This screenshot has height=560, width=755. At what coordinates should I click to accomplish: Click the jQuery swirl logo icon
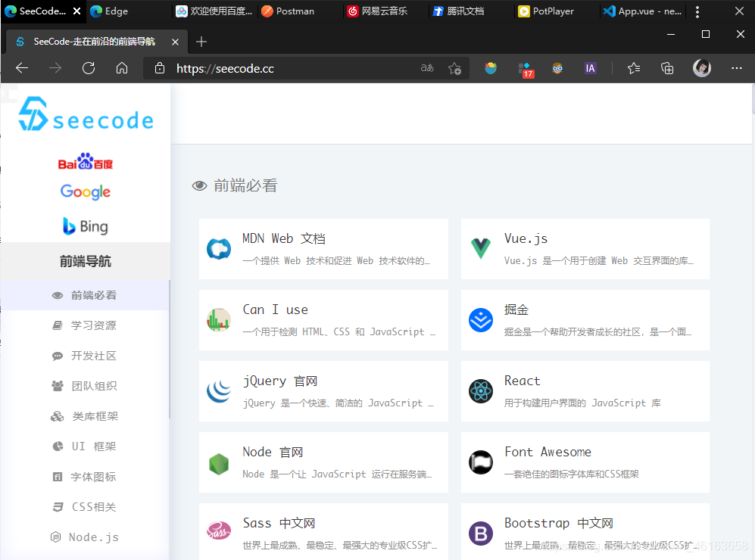click(x=219, y=391)
